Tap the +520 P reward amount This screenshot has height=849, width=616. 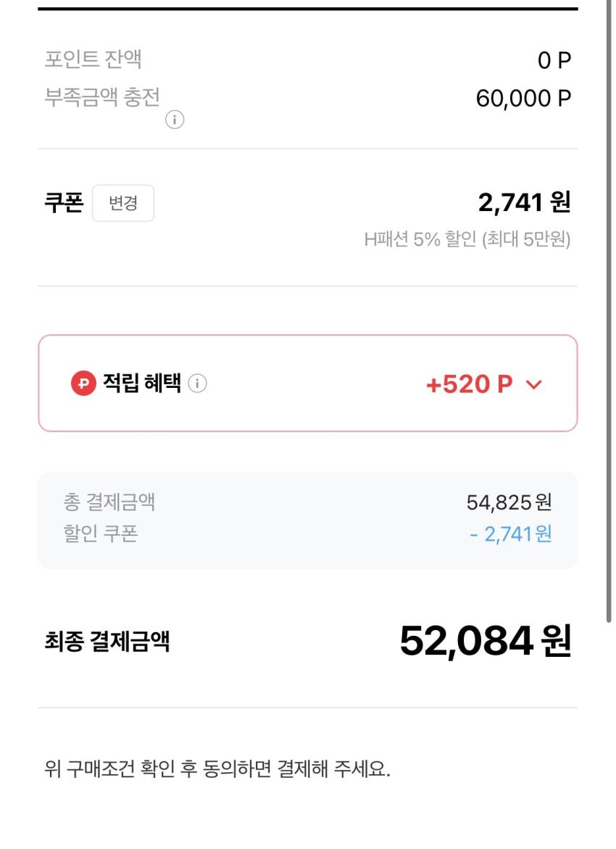point(469,384)
